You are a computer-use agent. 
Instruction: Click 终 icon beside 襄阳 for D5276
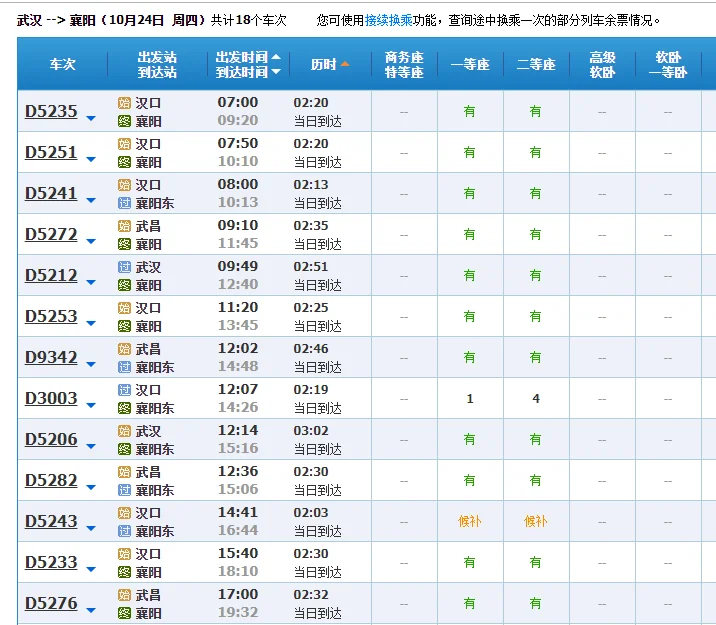[124, 613]
